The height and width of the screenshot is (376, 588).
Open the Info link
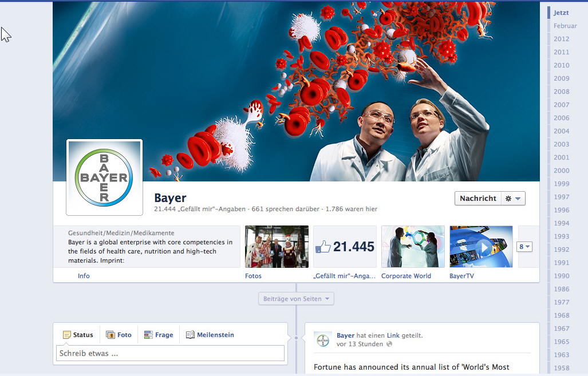point(84,276)
